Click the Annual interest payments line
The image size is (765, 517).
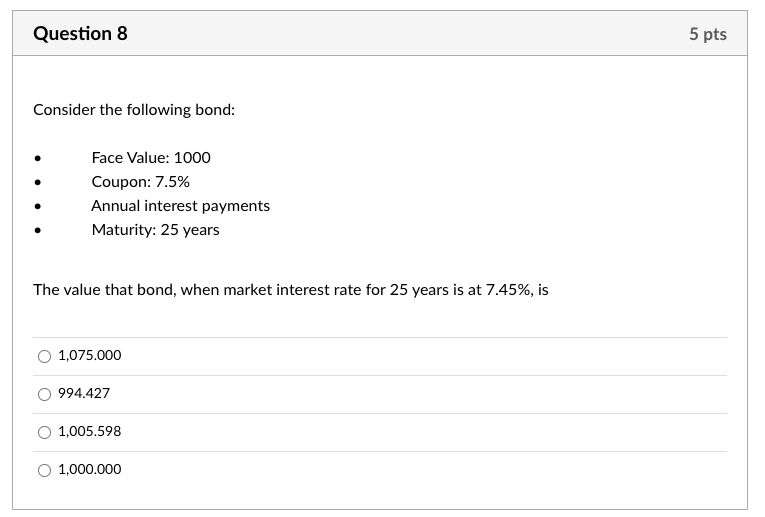181,206
